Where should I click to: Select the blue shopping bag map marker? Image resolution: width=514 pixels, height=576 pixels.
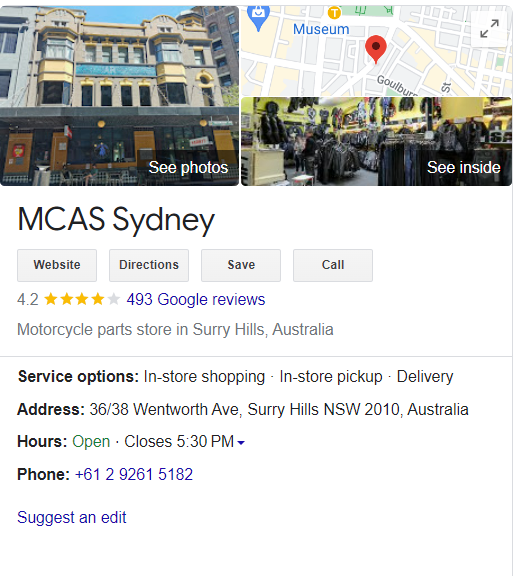pyautogui.click(x=258, y=17)
